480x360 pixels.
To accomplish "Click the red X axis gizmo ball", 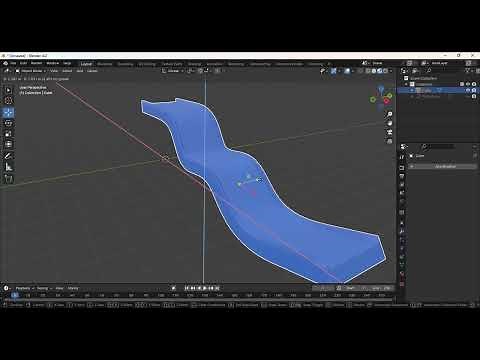I will (x=386, y=101).
